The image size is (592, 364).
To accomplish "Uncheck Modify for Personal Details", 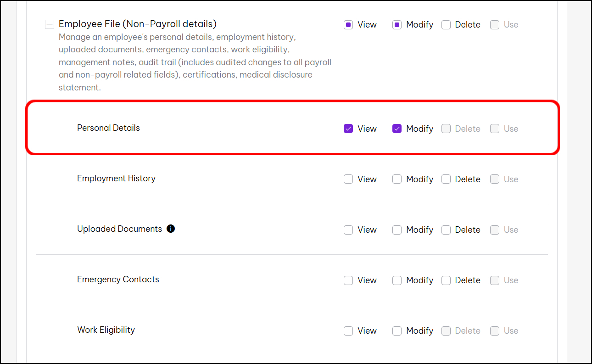I will coord(397,129).
